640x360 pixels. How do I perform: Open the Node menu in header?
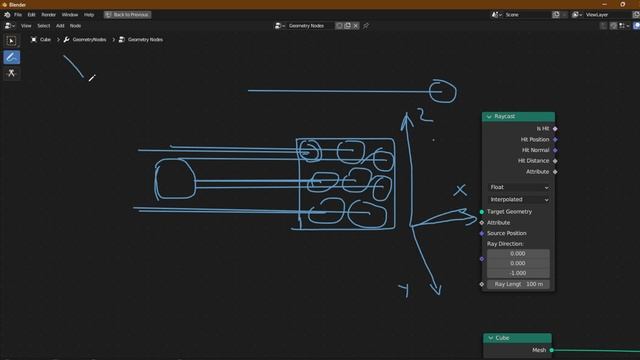click(76, 26)
